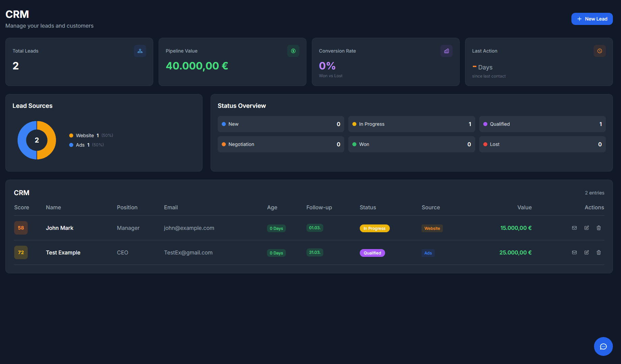Click the edit icon for John Mark

tap(587, 228)
